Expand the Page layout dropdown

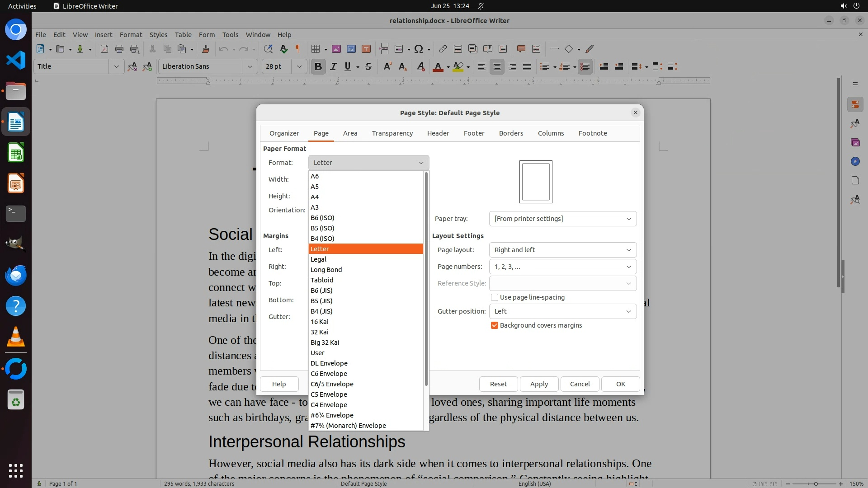coord(562,250)
